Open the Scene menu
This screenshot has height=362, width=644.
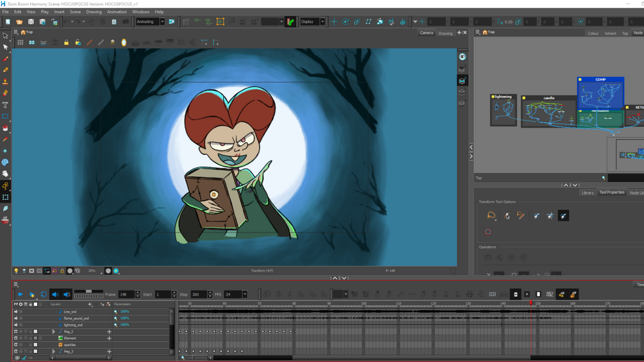tap(75, 12)
